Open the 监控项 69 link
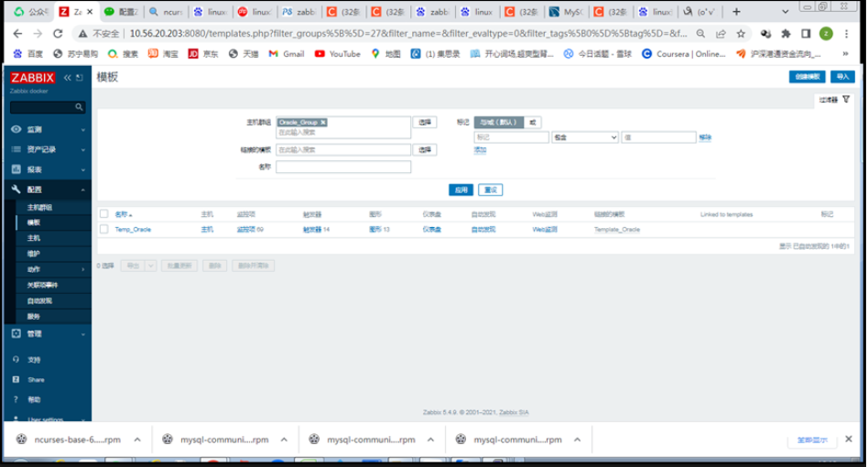This screenshot has height=467, width=868. coord(250,229)
